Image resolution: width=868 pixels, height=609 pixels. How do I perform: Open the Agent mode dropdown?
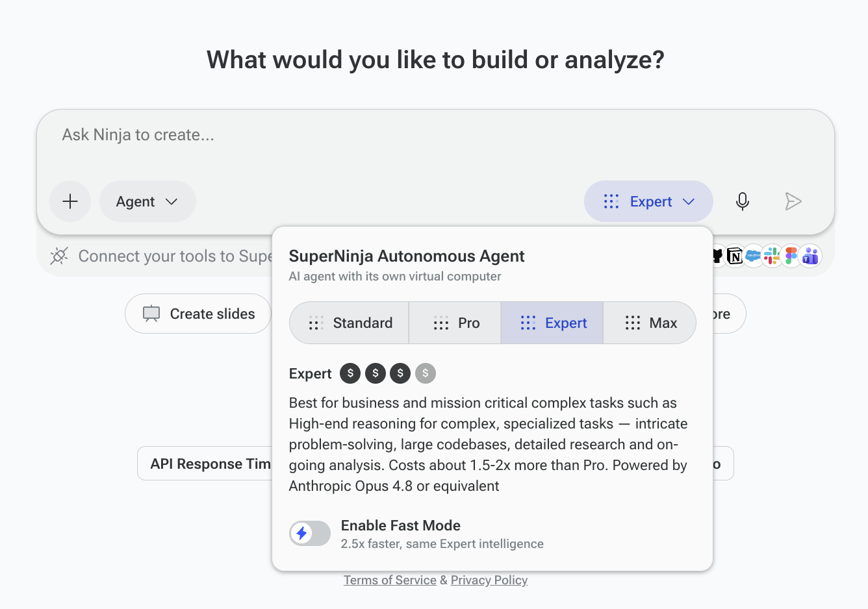click(x=147, y=201)
